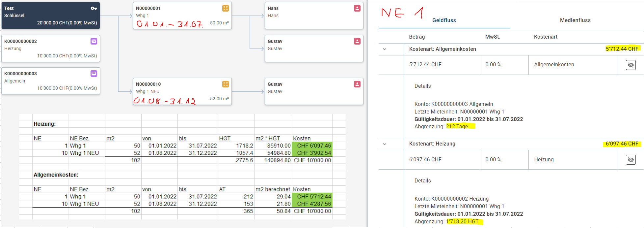
Task: Click person icon on bottom Gustav card
Action: pyautogui.click(x=357, y=84)
